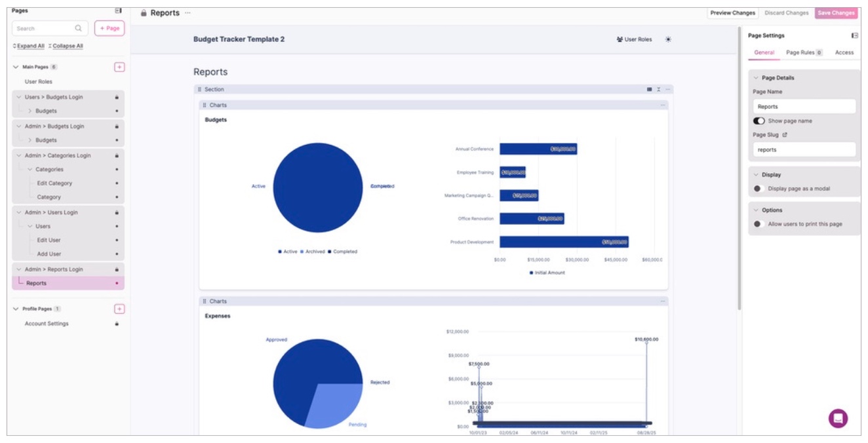Toggle the Show page name switch
868x443 pixels.
click(759, 121)
